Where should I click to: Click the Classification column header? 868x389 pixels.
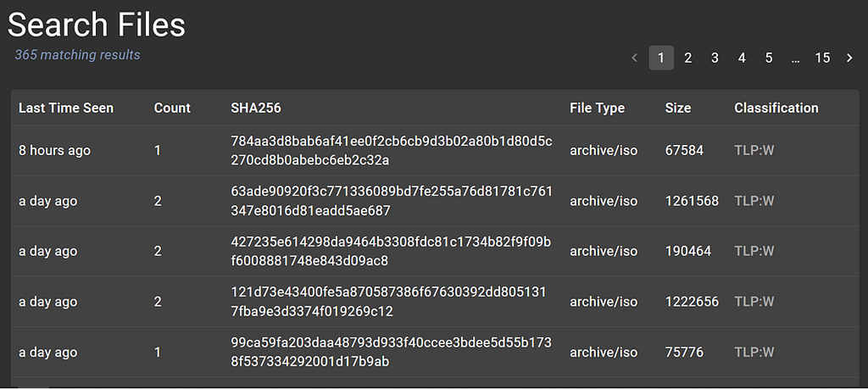pyautogui.click(x=776, y=108)
